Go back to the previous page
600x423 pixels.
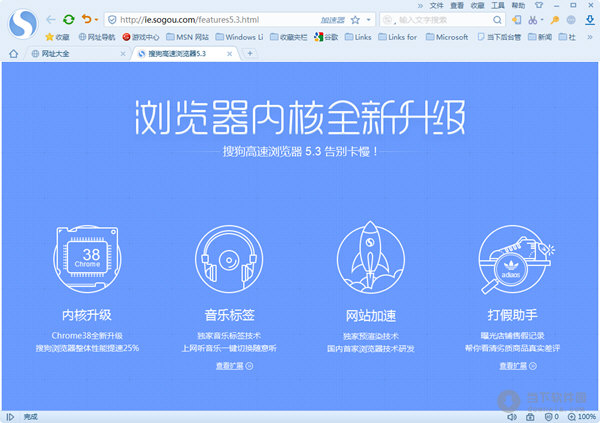click(x=51, y=20)
